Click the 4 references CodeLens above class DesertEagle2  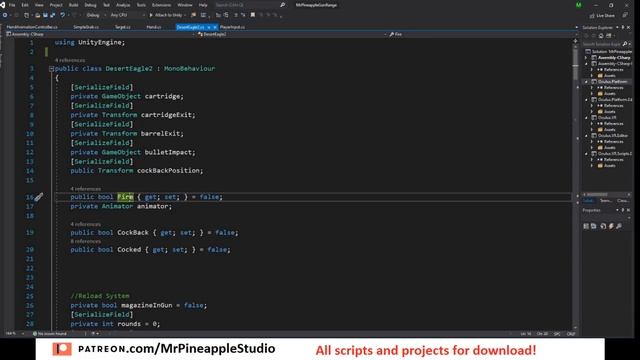(70, 60)
